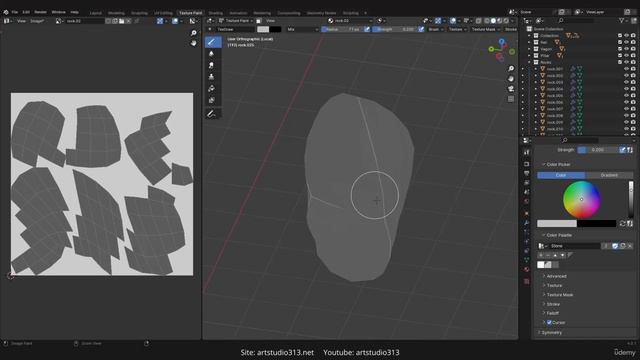The height and width of the screenshot is (360, 640).
Task: Click Strength slider in tool panel
Action: [x=598, y=150]
